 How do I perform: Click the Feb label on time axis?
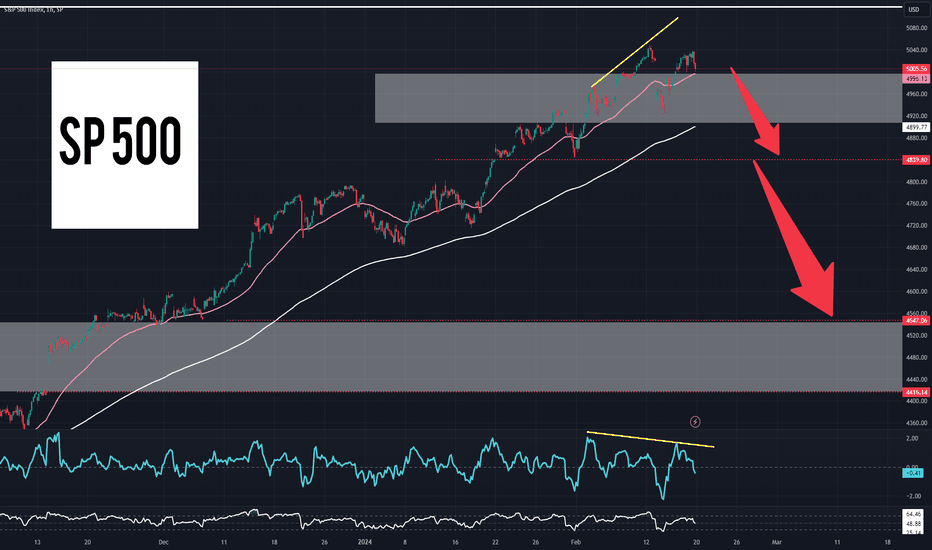575,542
